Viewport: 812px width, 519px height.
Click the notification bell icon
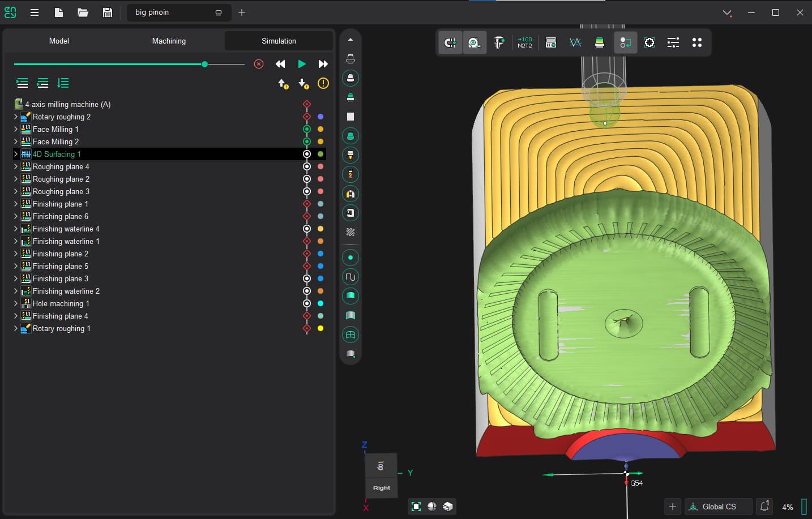[764, 506]
